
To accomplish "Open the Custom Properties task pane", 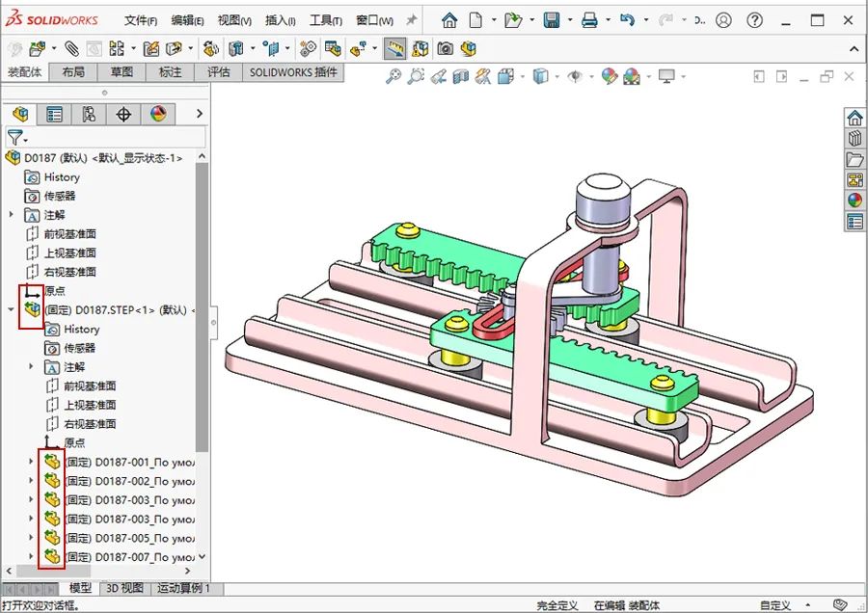I will (854, 222).
